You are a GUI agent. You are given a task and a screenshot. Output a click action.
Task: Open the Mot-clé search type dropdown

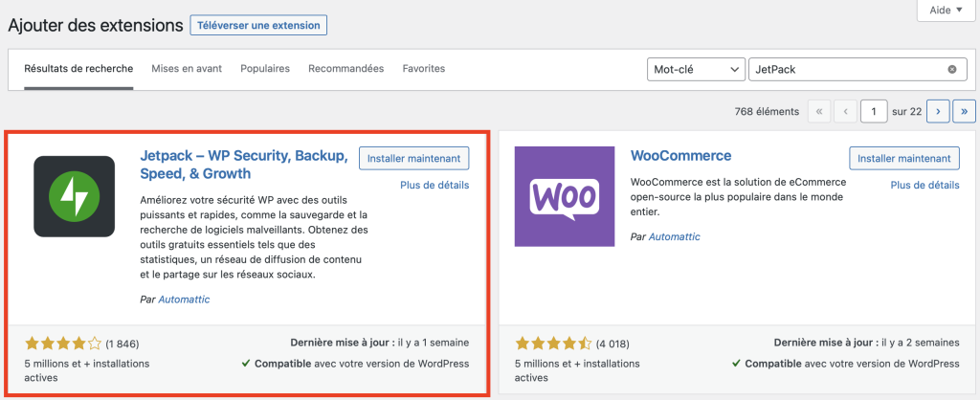[696, 70]
